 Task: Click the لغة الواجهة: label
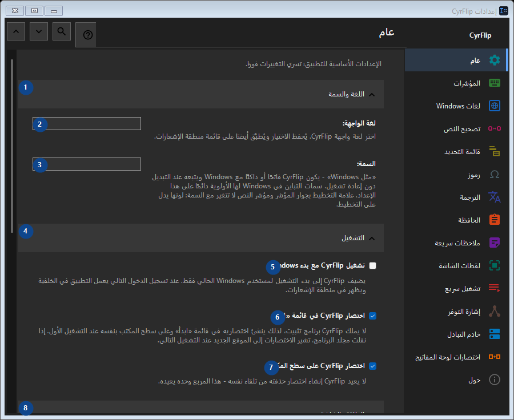pos(359,123)
